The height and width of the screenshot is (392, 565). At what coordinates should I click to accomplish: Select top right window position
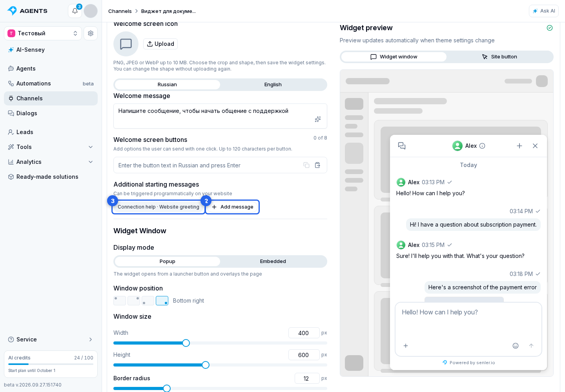tap(134, 301)
